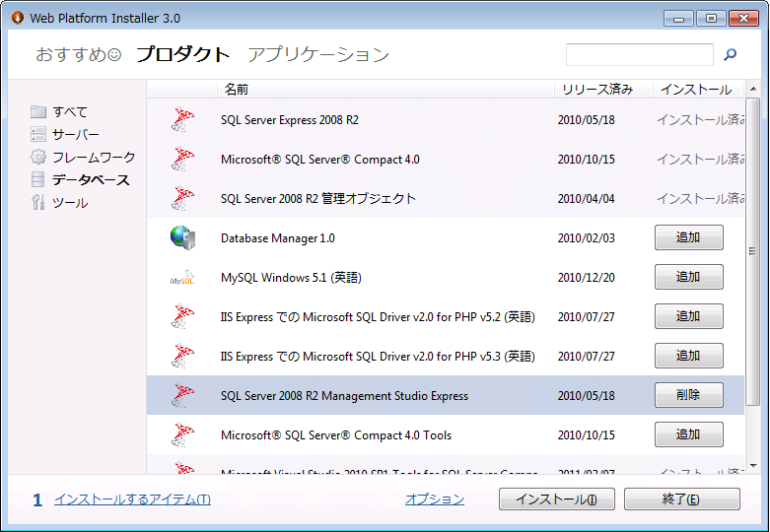Close the Web Platform Installer window

pos(743,18)
